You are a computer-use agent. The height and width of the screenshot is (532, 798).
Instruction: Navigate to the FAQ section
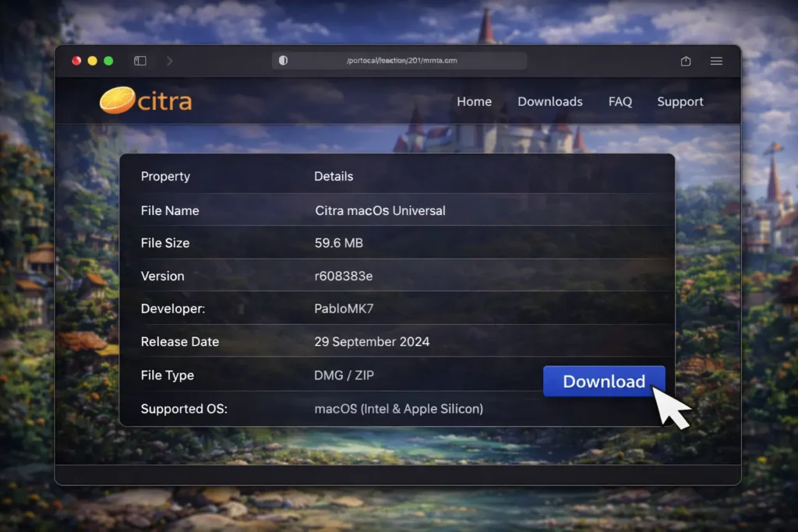pos(620,101)
